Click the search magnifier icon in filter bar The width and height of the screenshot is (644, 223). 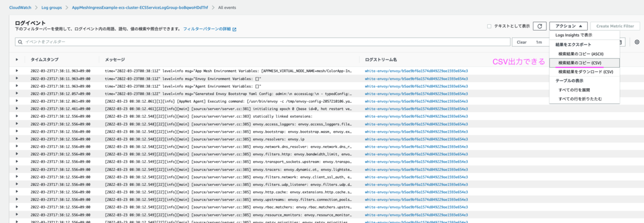tap(20, 42)
